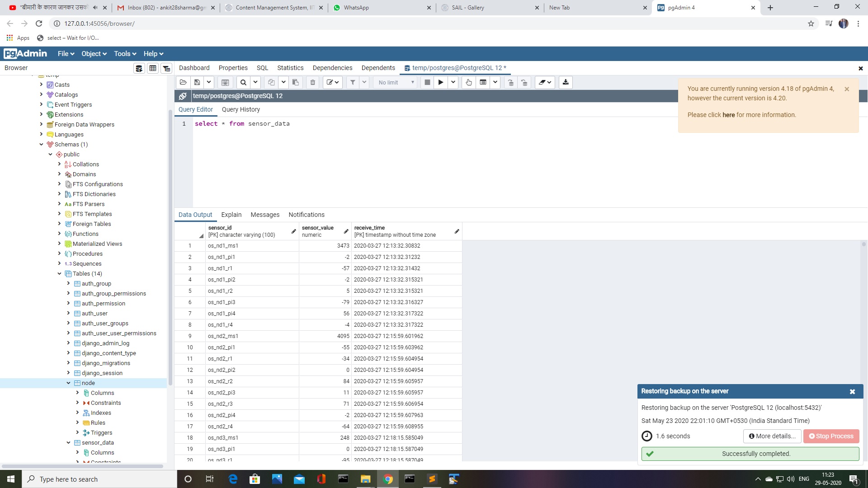
Task: Click the Open File toolbar icon
Action: click(183, 82)
